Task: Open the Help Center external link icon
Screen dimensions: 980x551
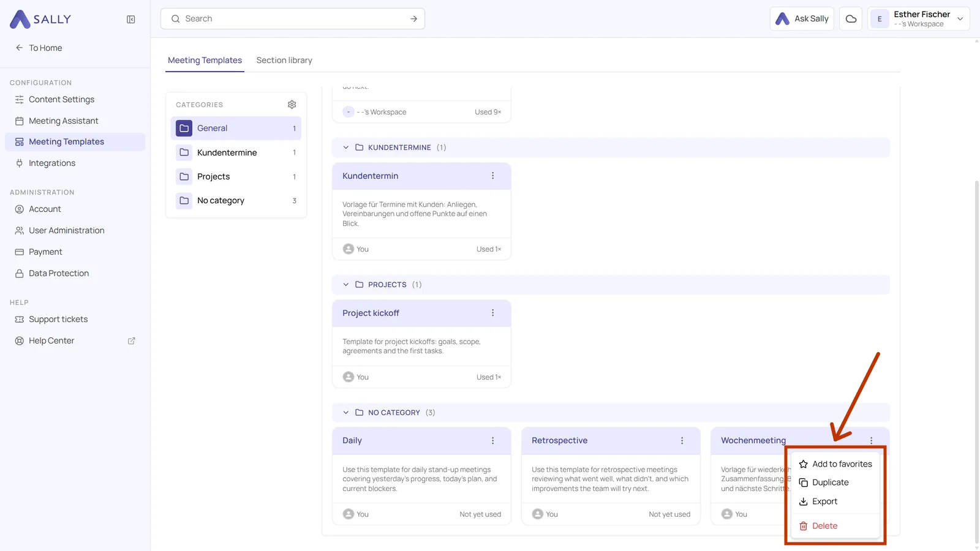Action: (132, 341)
